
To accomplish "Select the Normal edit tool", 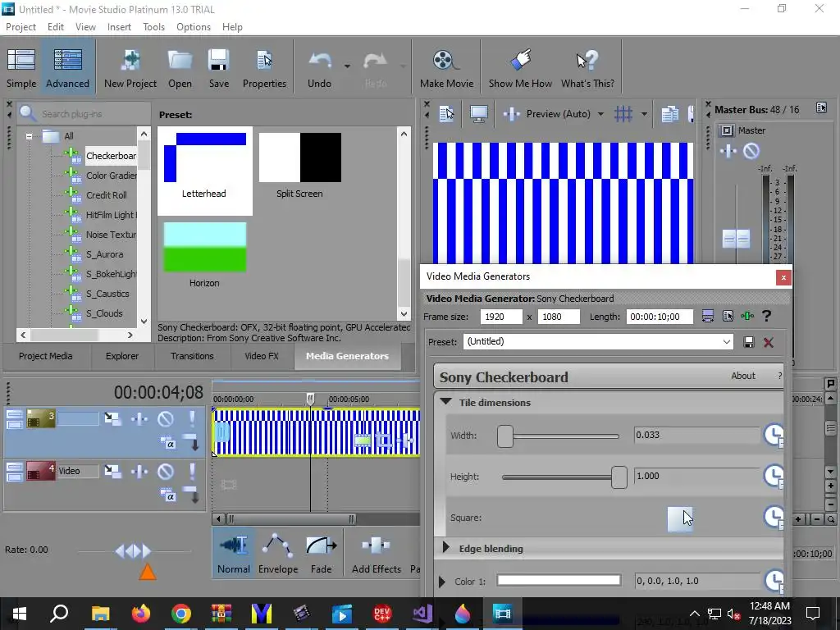I will [x=233, y=555].
